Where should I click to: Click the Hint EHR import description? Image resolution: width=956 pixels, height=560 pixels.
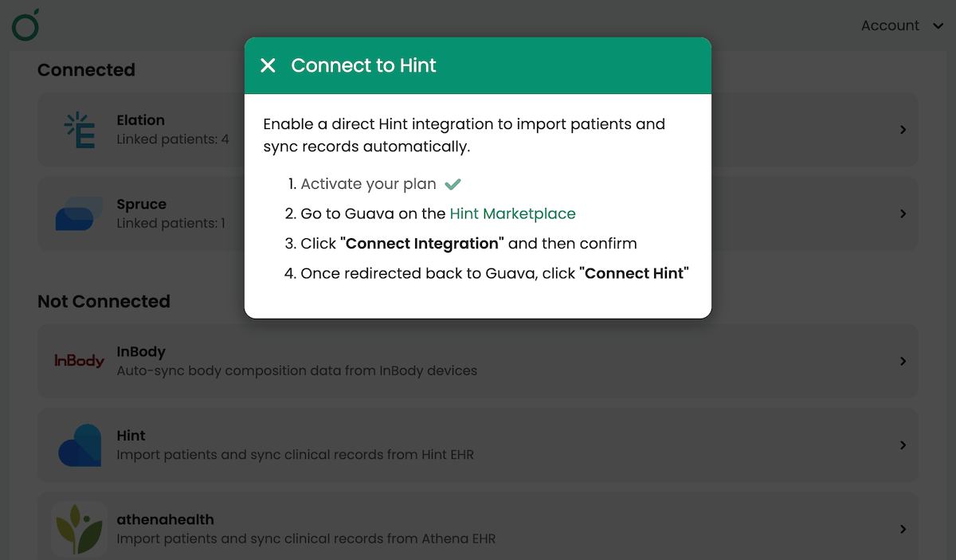[x=295, y=455]
